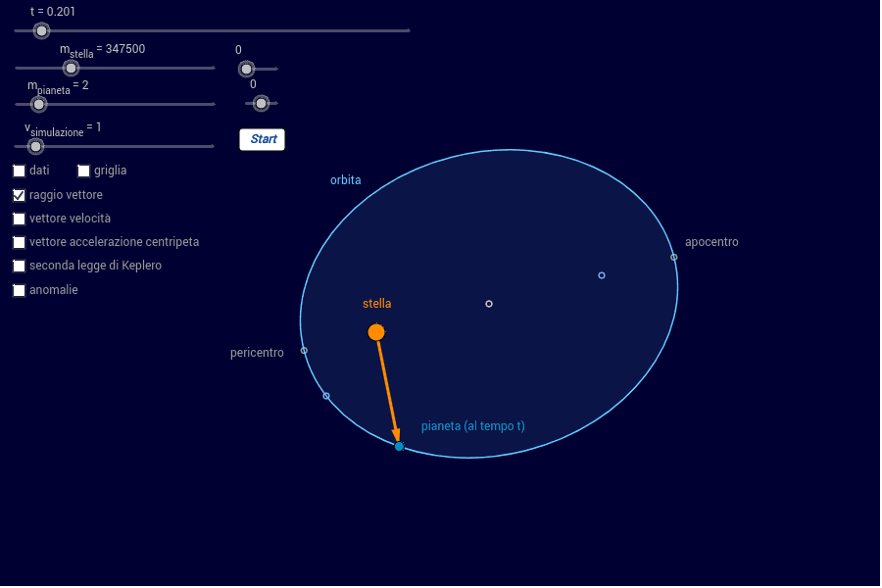882x588 pixels.
Task: Click the white center point of ellipse
Action: (489, 304)
